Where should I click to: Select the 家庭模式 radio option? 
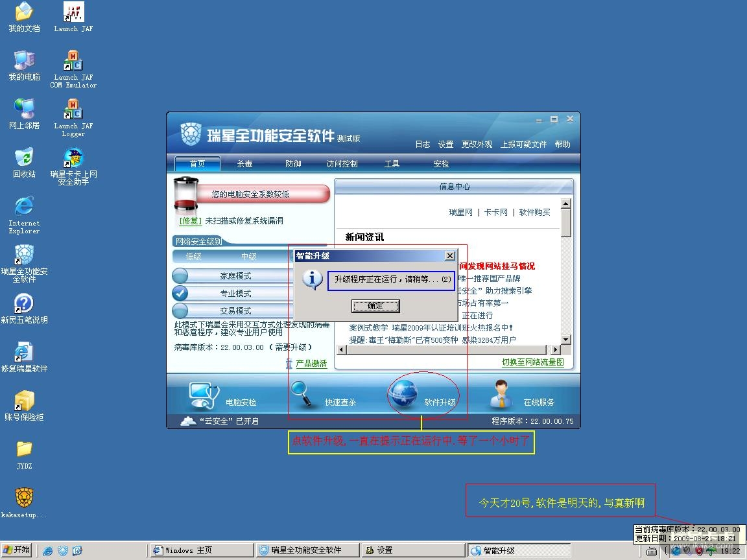coord(180,275)
